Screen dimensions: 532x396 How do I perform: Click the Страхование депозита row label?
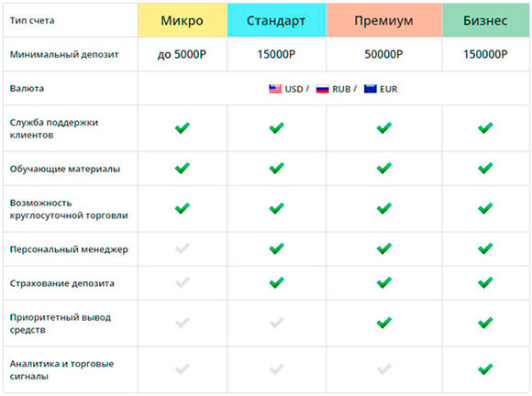pos(61,283)
